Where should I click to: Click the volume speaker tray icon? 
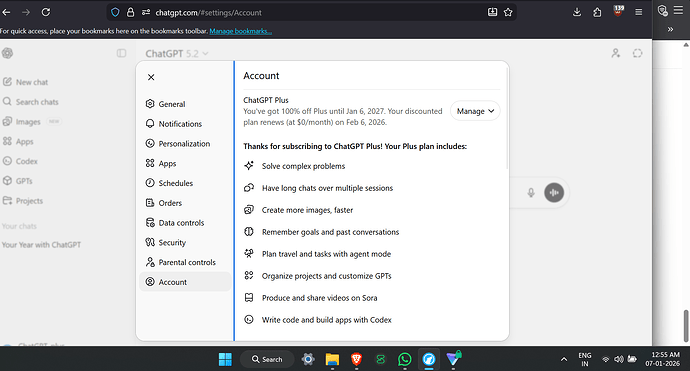coord(619,360)
